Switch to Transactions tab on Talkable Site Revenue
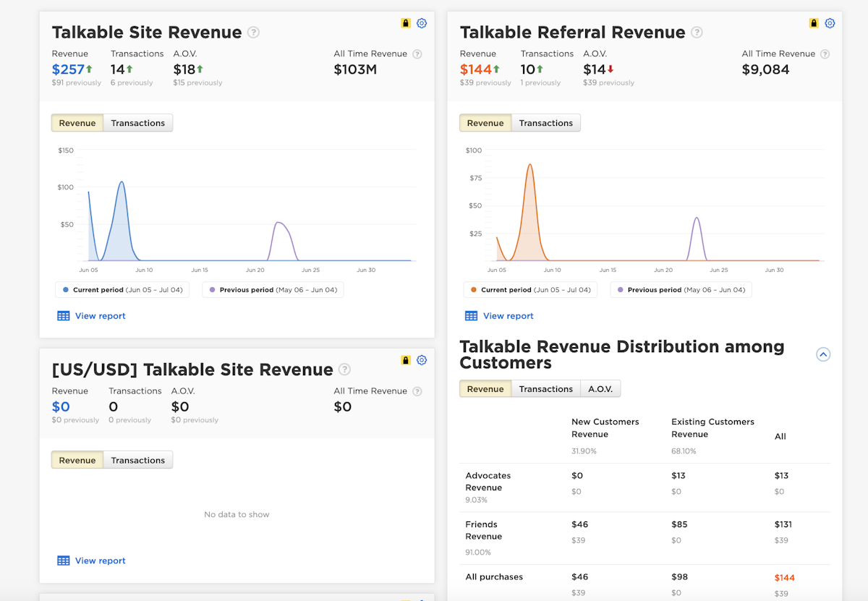The image size is (868, 601). (x=137, y=122)
